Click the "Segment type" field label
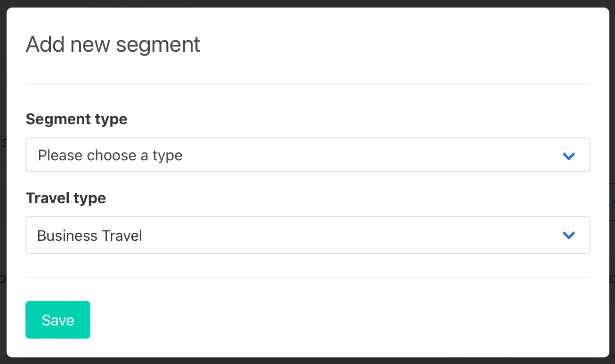Viewport: 615px width, 364px height. pos(77,119)
